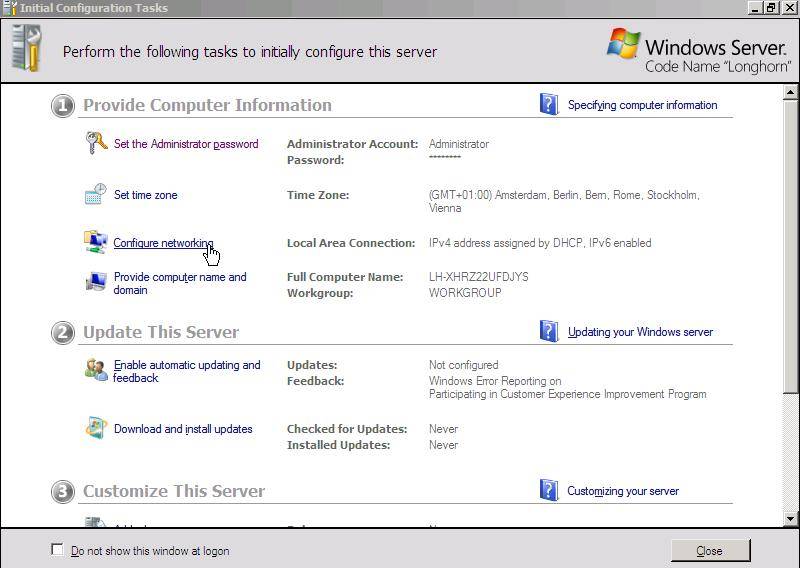Click the Participating in Customer Experience Improvement Program text

pyautogui.click(x=568, y=394)
